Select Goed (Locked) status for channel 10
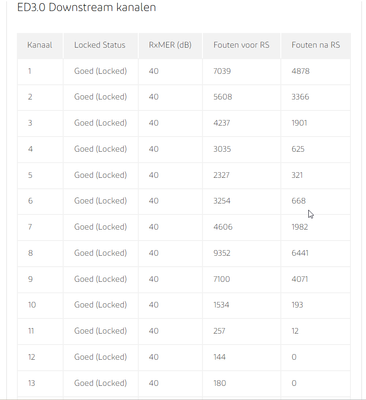Image resolution: width=366 pixels, height=400 pixels. [100, 305]
